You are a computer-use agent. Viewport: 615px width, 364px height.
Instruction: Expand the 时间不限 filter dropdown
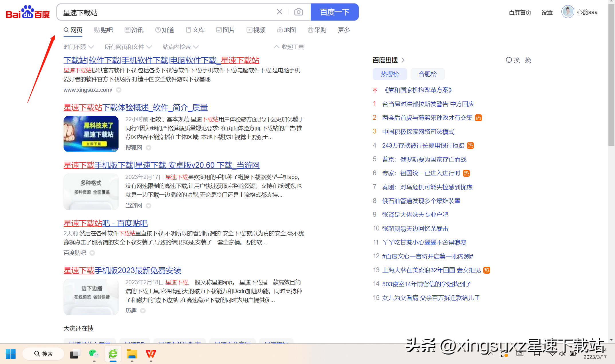(79, 47)
